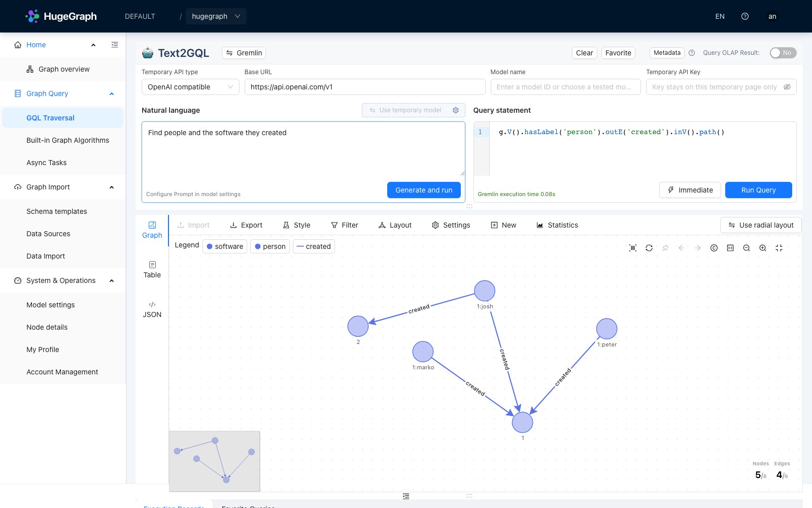Viewport: 812px width, 508px height.
Task: Open the Temporary API type dropdown
Action: (x=190, y=87)
